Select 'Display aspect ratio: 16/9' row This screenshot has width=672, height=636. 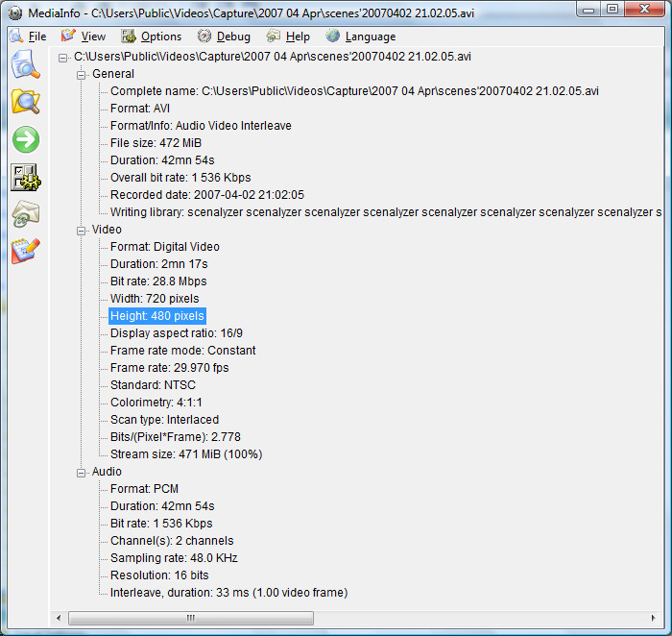[x=177, y=333]
